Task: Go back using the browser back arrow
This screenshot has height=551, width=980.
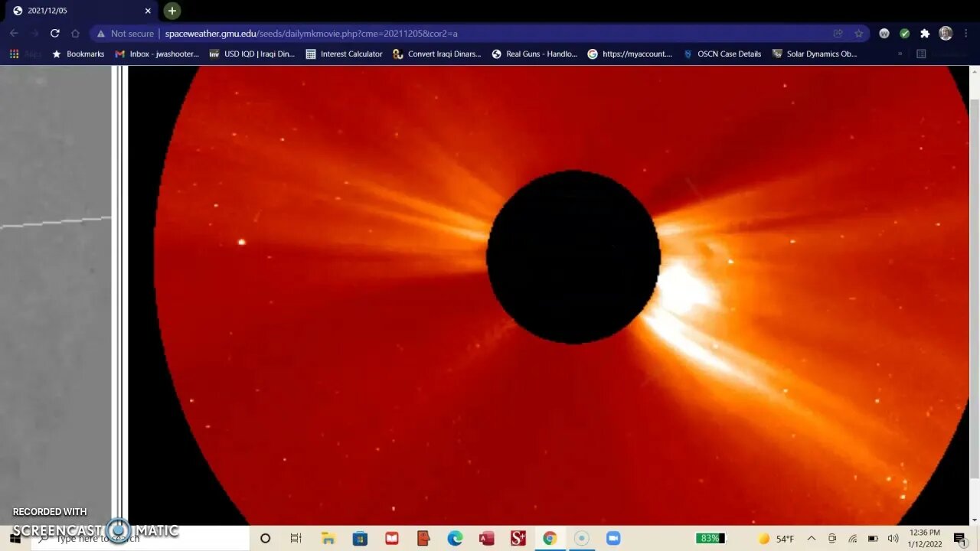Action: click(x=14, y=34)
